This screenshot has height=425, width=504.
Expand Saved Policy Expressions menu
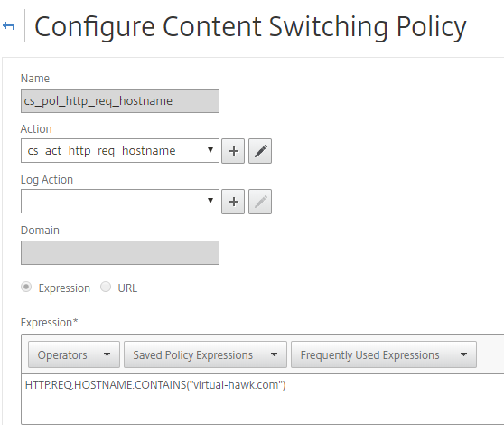pos(205,354)
